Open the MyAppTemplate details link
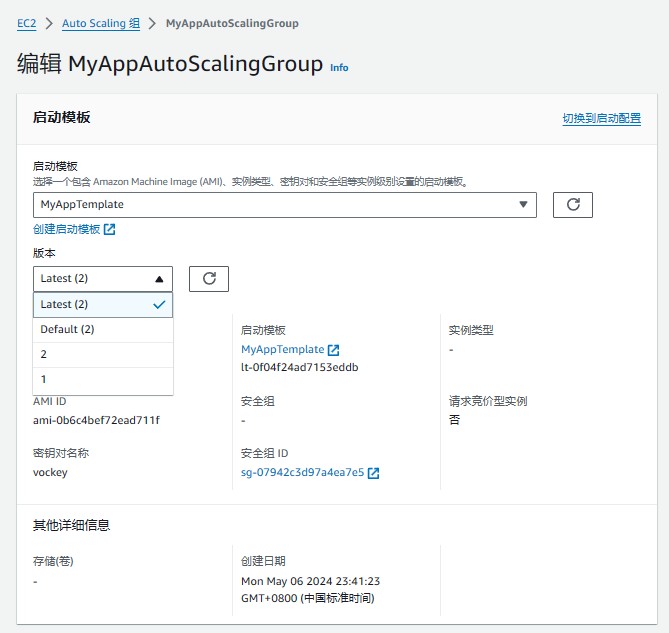Viewport: 669px width, 633px height. coord(282,349)
